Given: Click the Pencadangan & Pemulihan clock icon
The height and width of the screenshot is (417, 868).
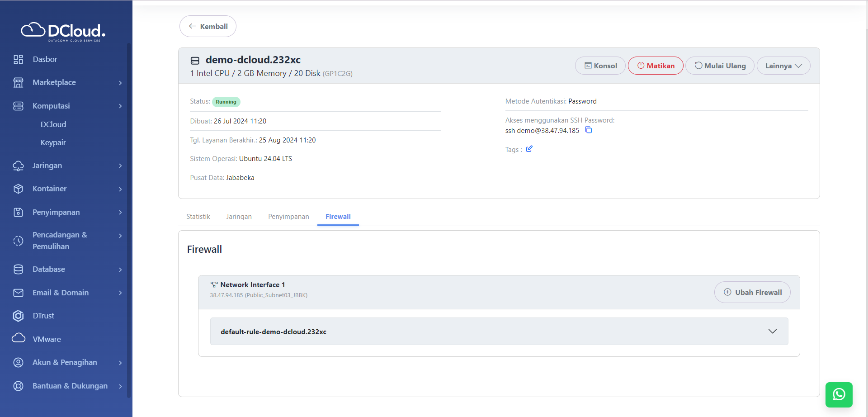Looking at the screenshot, I should (x=18, y=241).
